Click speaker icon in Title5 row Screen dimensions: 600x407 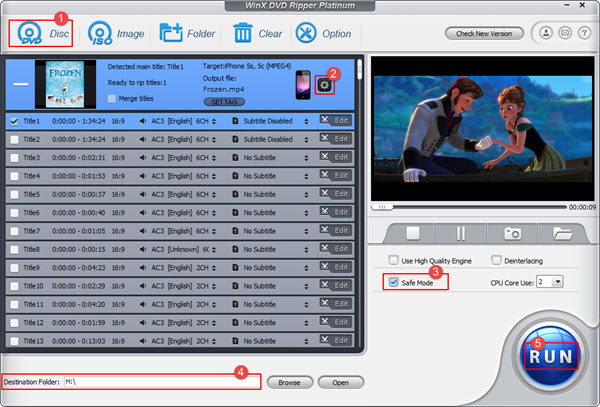pos(143,195)
